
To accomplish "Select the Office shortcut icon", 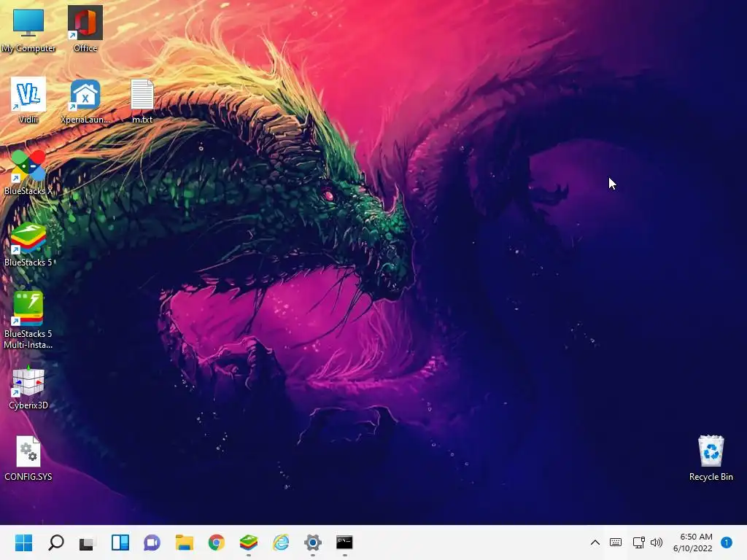I will 85,29.
